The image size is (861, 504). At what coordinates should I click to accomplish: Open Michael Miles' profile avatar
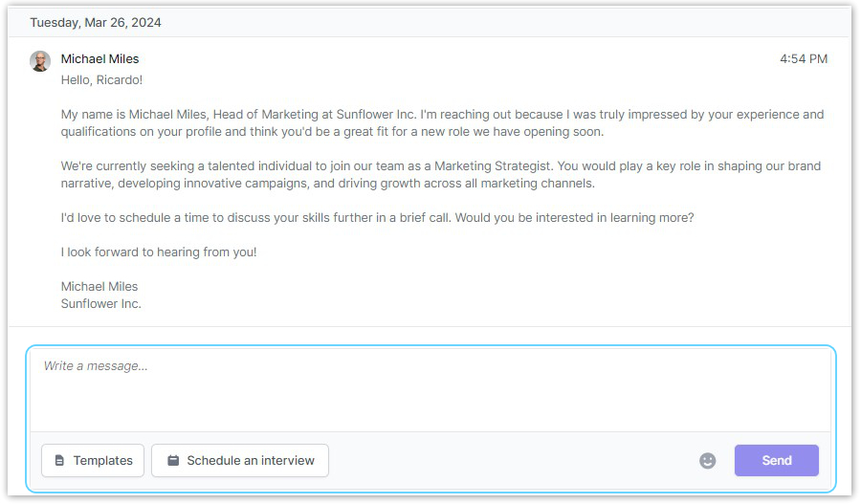(40, 61)
